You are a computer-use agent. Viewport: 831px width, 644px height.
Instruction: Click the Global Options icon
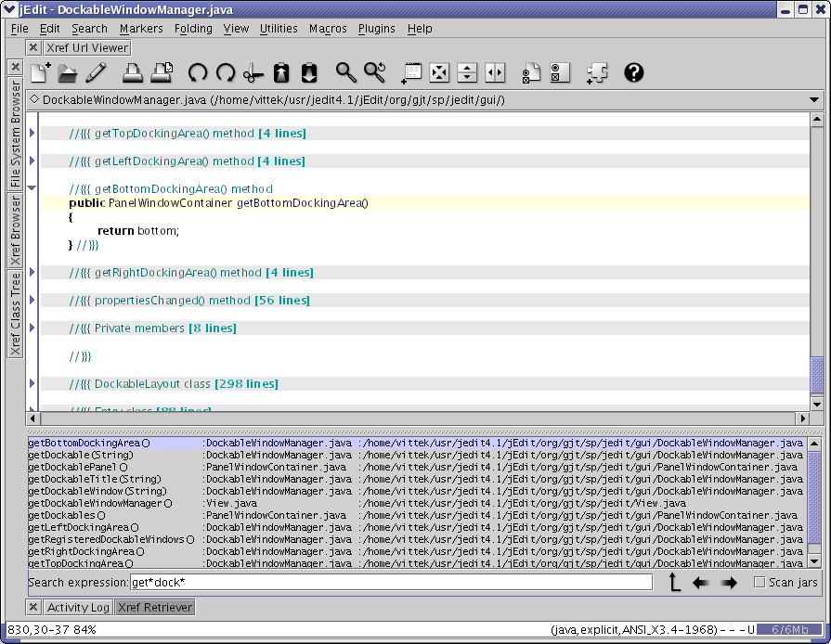tap(560, 72)
